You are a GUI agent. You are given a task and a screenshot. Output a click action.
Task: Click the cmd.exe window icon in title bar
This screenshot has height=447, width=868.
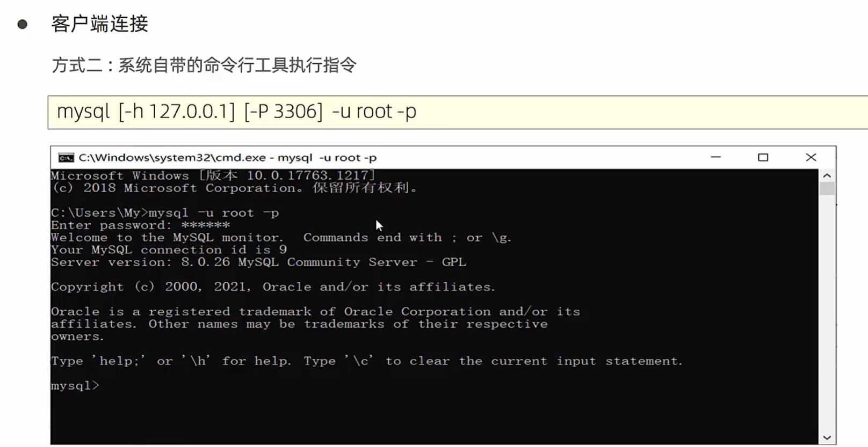[66, 158]
